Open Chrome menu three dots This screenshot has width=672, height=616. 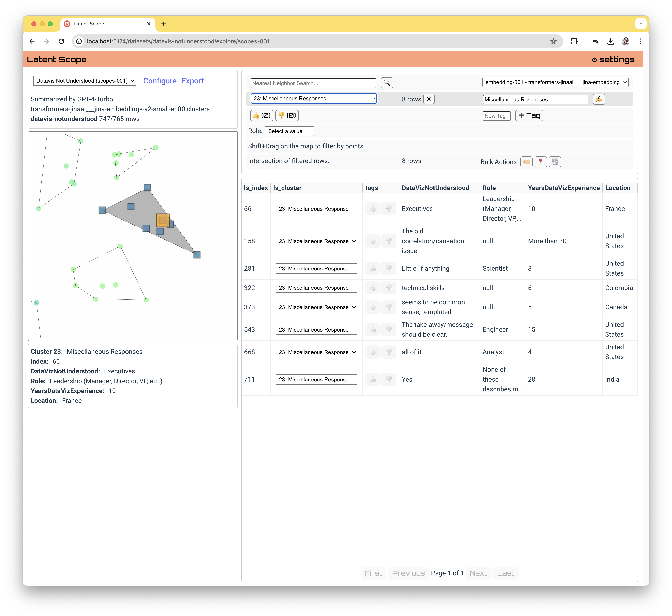point(640,41)
